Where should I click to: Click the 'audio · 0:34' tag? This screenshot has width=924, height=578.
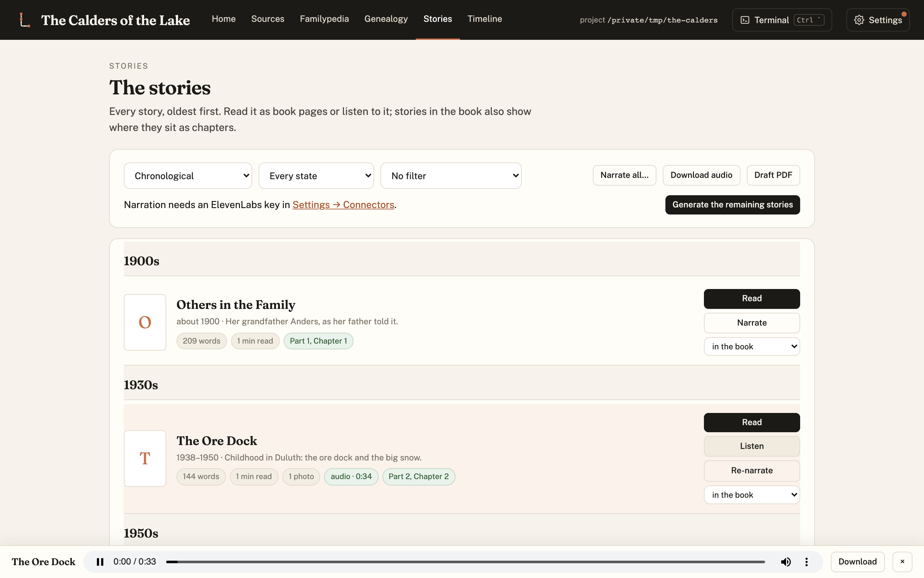tap(351, 477)
